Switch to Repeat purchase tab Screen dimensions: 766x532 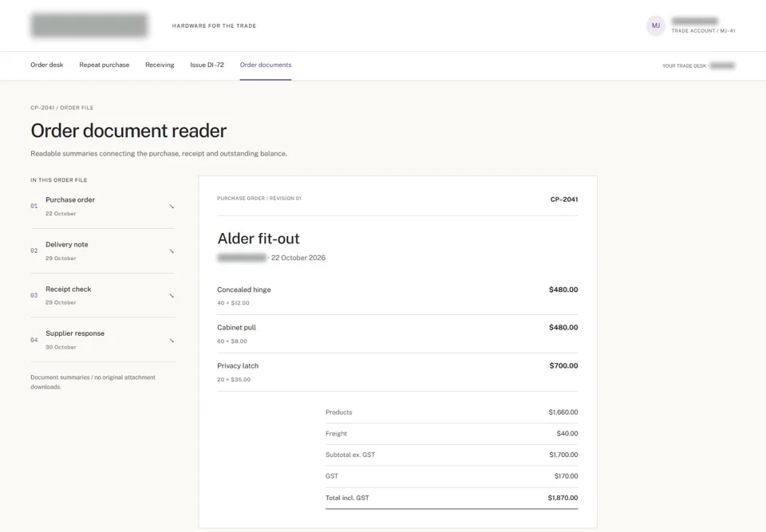(x=104, y=65)
